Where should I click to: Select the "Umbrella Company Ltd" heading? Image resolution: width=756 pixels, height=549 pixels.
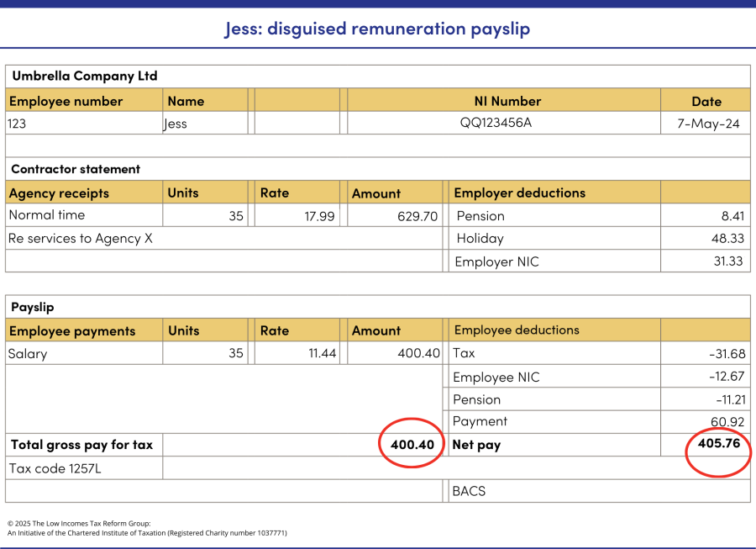tap(85, 76)
